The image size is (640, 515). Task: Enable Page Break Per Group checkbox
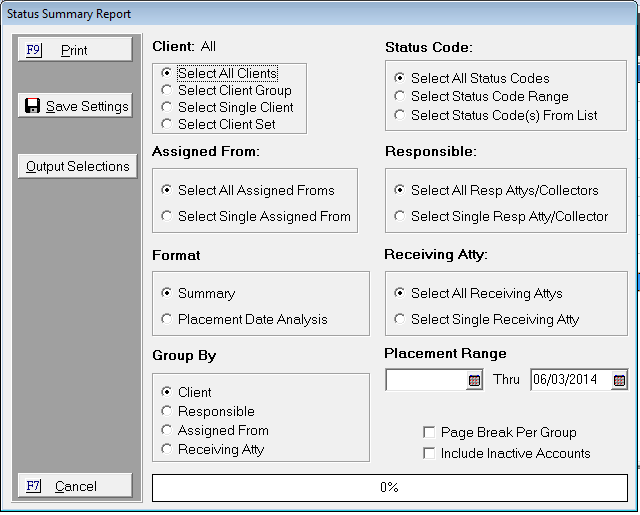(429, 433)
